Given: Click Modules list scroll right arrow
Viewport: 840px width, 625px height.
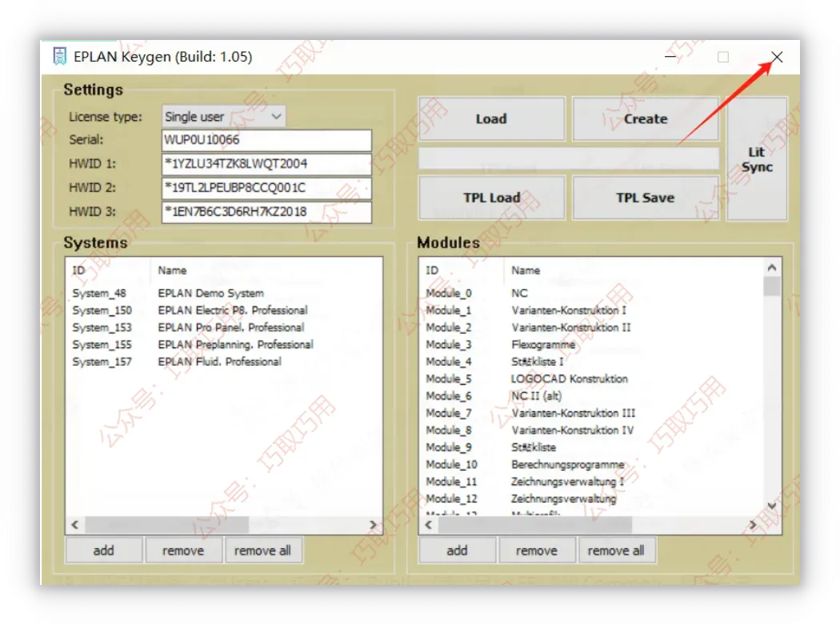Looking at the screenshot, I should click(754, 525).
